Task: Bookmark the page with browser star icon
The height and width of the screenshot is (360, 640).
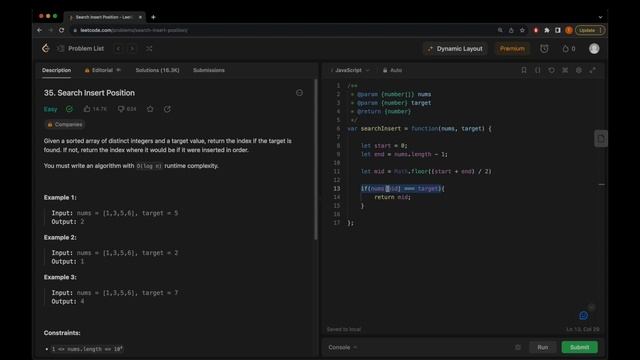Action: 522,30
